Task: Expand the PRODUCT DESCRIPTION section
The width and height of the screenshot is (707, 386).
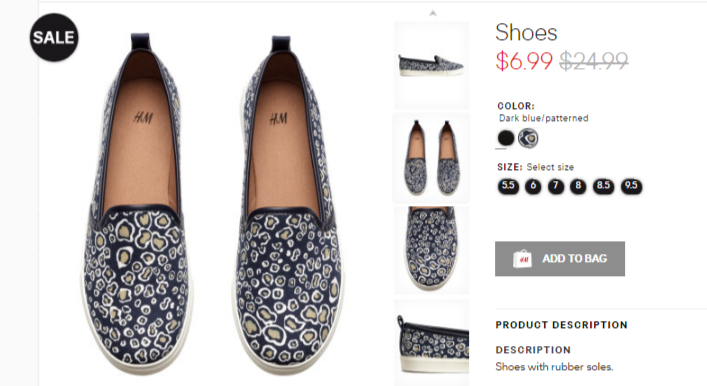Action: click(561, 325)
